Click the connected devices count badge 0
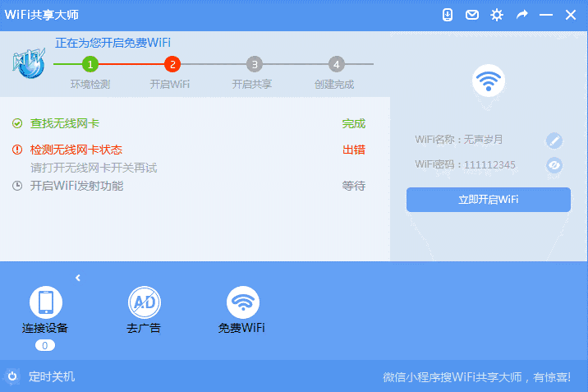The width and height of the screenshot is (588, 392). (x=45, y=345)
